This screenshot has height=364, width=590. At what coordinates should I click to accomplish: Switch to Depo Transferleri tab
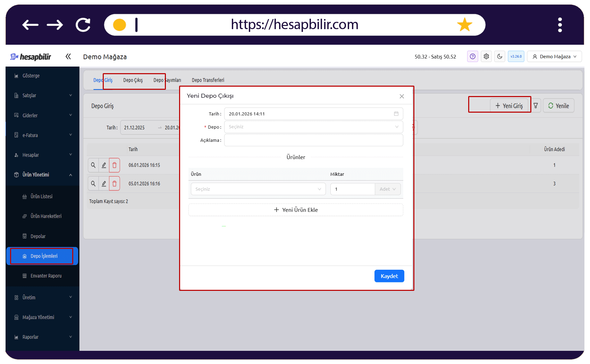[208, 80]
